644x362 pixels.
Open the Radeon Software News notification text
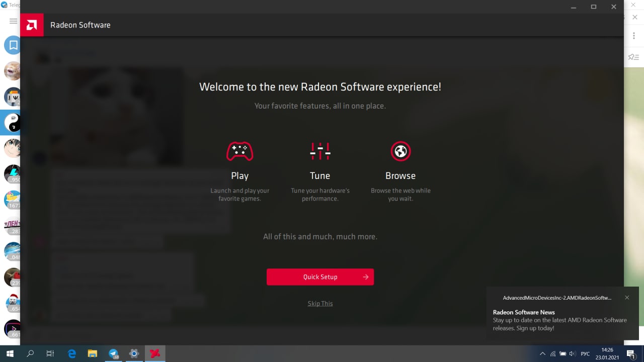559,320
